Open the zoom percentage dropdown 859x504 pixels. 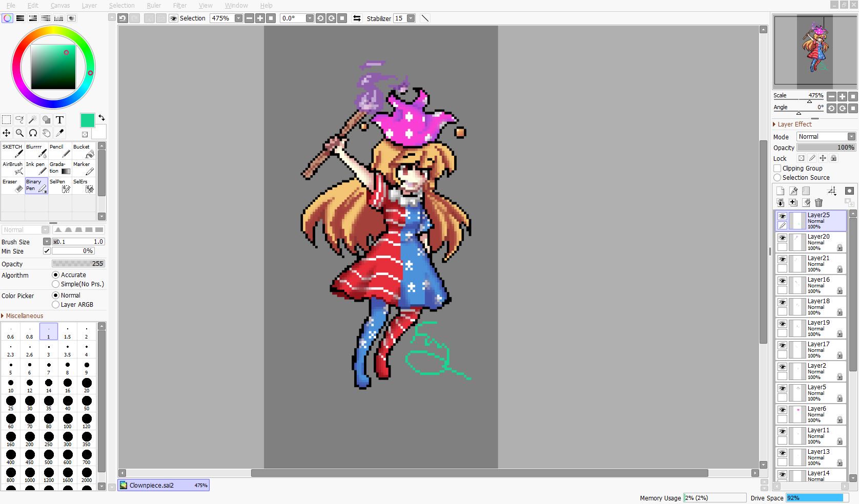coord(238,18)
